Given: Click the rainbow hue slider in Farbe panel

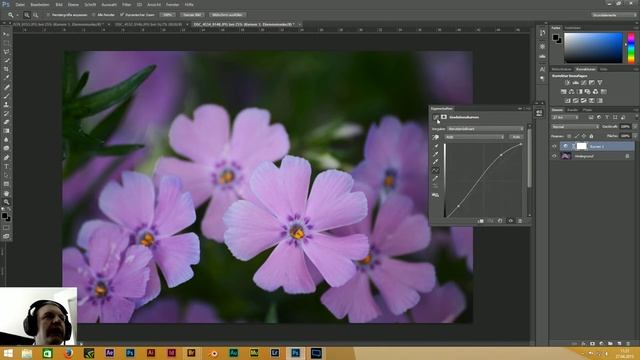Looking at the screenshot, I should (x=631, y=48).
